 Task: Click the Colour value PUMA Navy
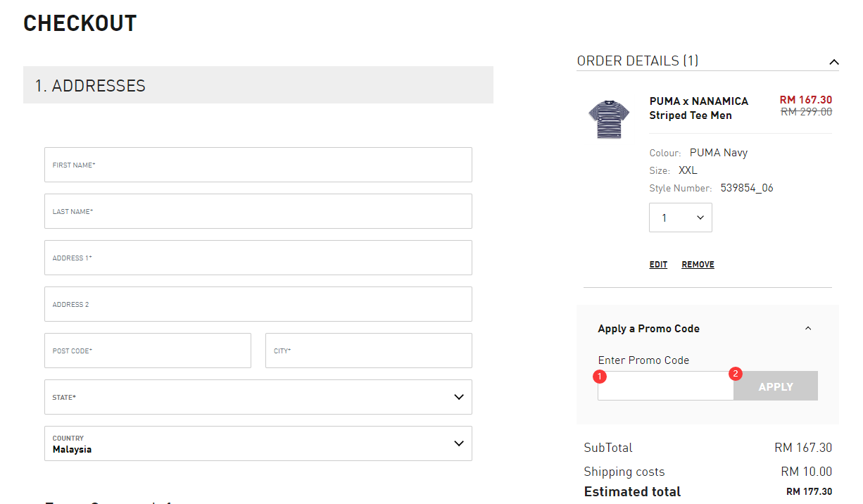(x=719, y=153)
